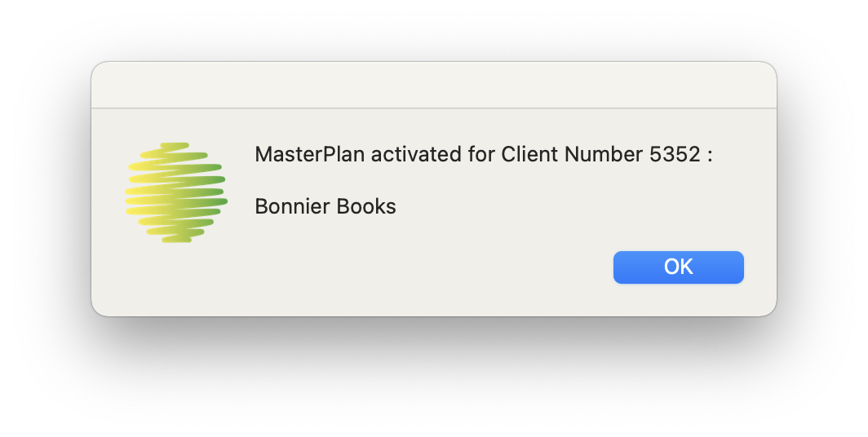The width and height of the screenshot is (868, 437).
Task: Click the "Bonnier Books" client name text
Action: coord(325,206)
